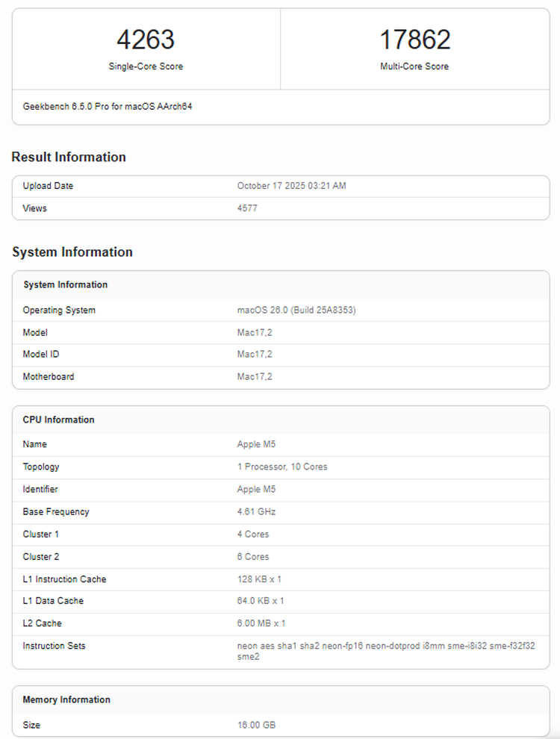Viewport: 560px width, 739px height.
Task: Click the macOS 26.0 operating system value
Action: pos(296,310)
